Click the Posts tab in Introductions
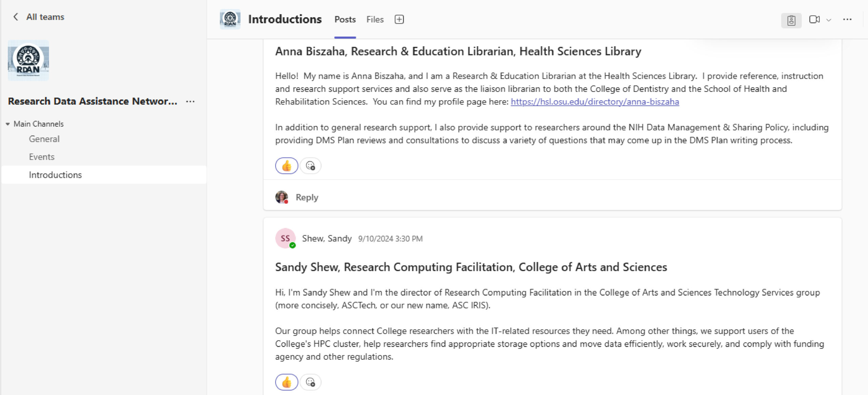Image resolution: width=868 pixels, height=395 pixels. [344, 19]
